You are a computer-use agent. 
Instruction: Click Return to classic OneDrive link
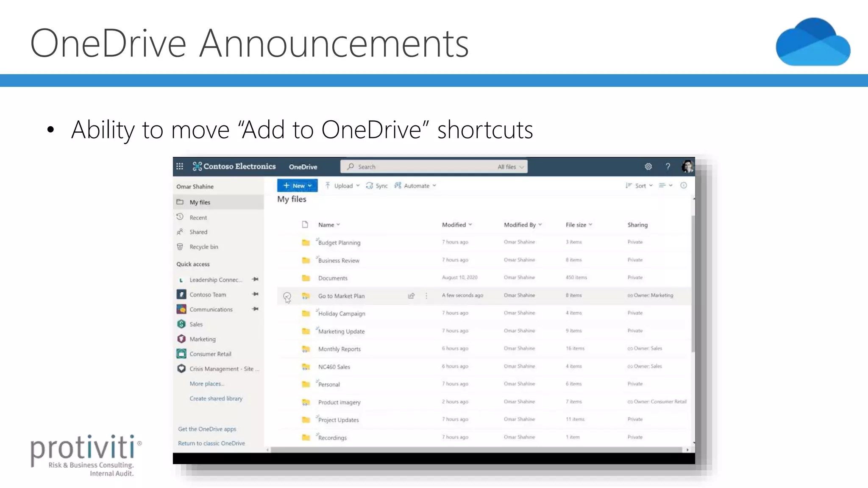211,443
